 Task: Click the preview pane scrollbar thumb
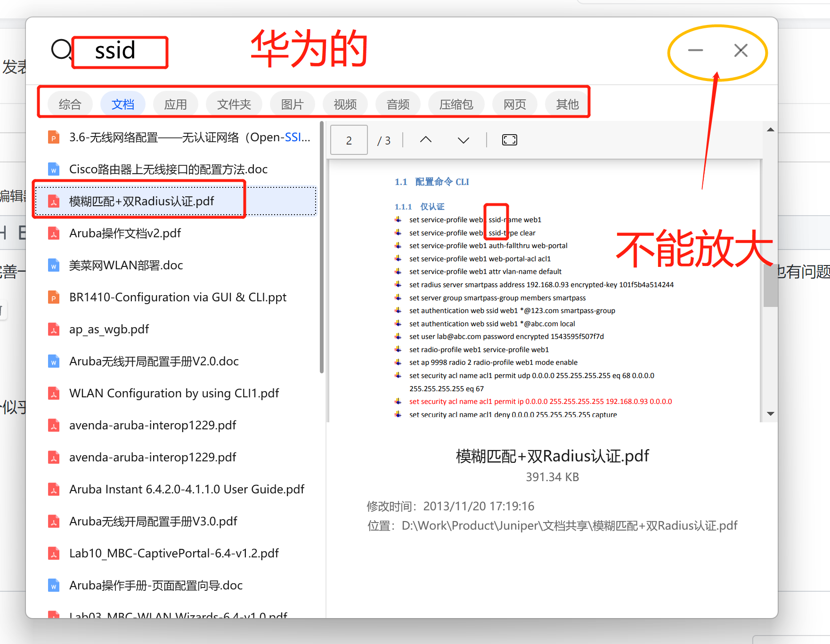click(771, 285)
